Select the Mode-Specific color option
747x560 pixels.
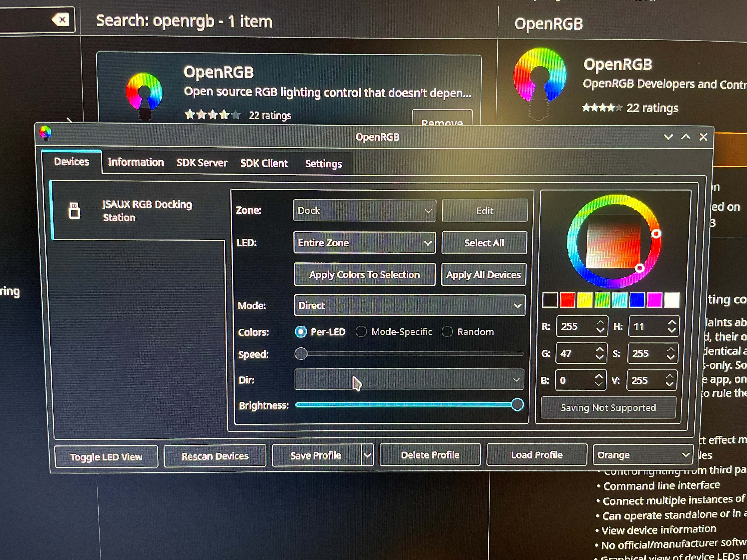click(x=361, y=332)
